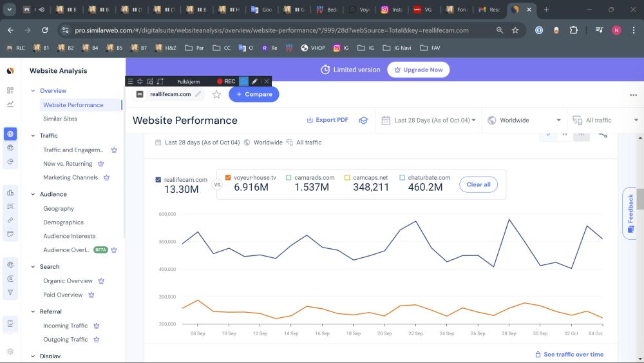
Task: Click the share icon above the chart
Action: click(x=603, y=134)
